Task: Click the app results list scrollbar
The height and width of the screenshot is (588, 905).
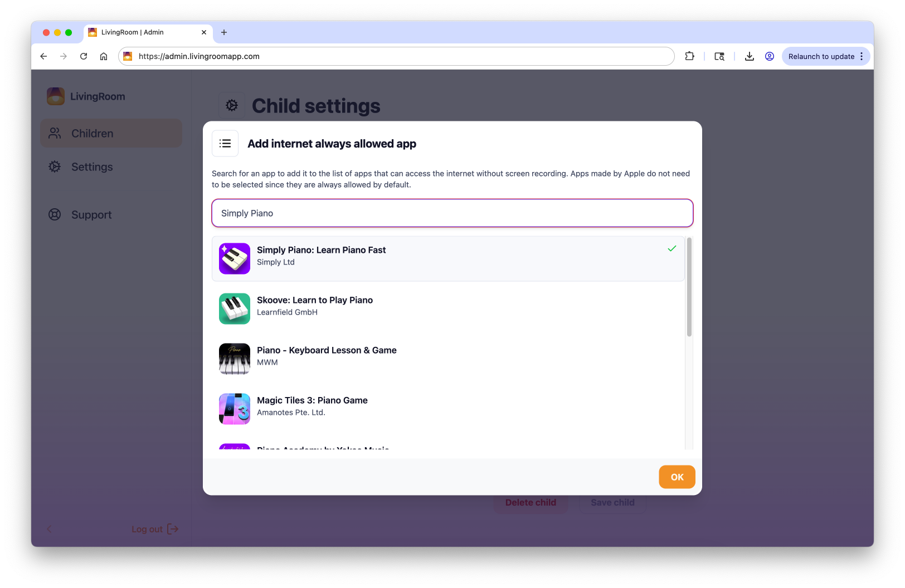Action: point(689,287)
